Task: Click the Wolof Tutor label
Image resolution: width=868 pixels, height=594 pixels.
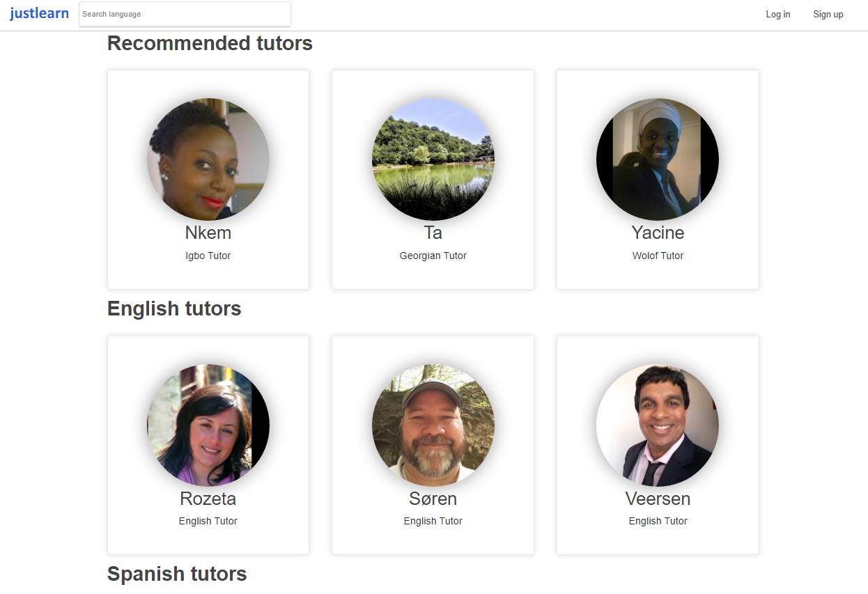Action: click(x=658, y=256)
